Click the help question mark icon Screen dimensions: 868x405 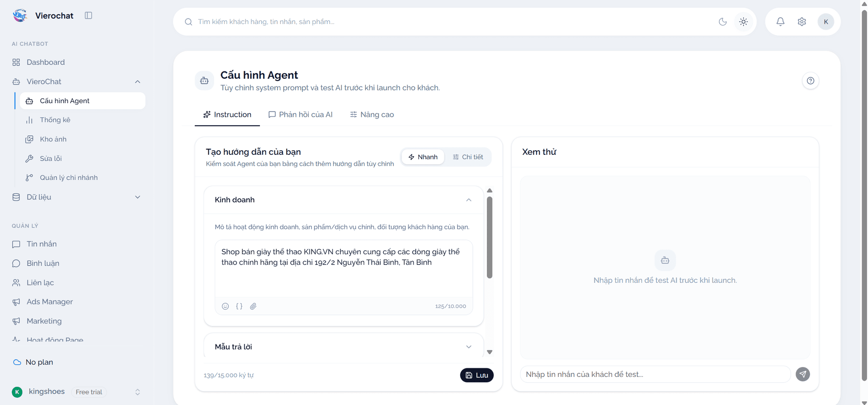(x=811, y=81)
